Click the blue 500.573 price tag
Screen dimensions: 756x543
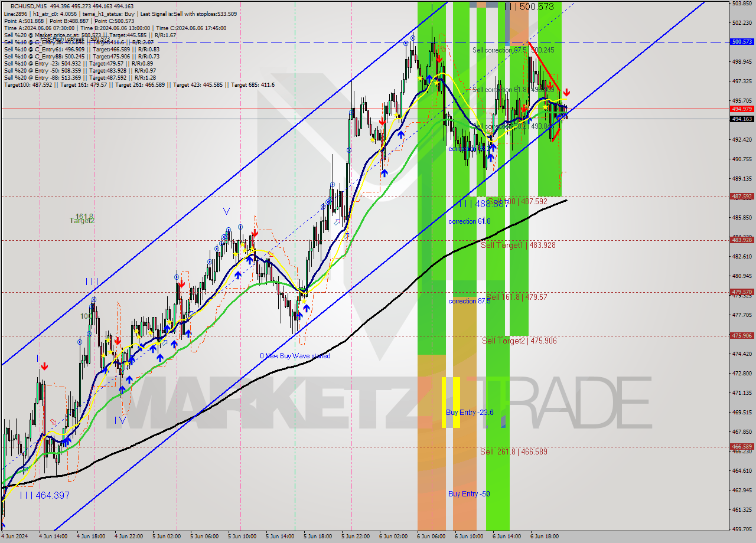tap(742, 42)
